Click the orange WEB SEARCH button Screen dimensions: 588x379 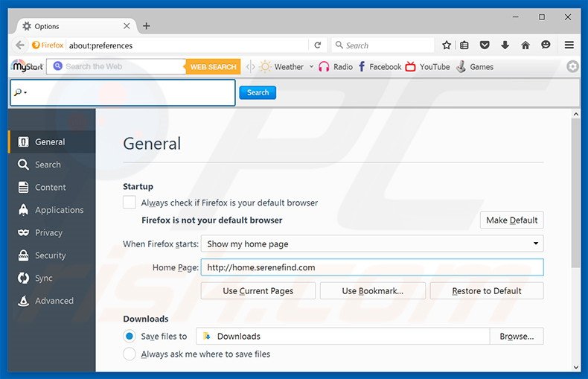coord(213,67)
